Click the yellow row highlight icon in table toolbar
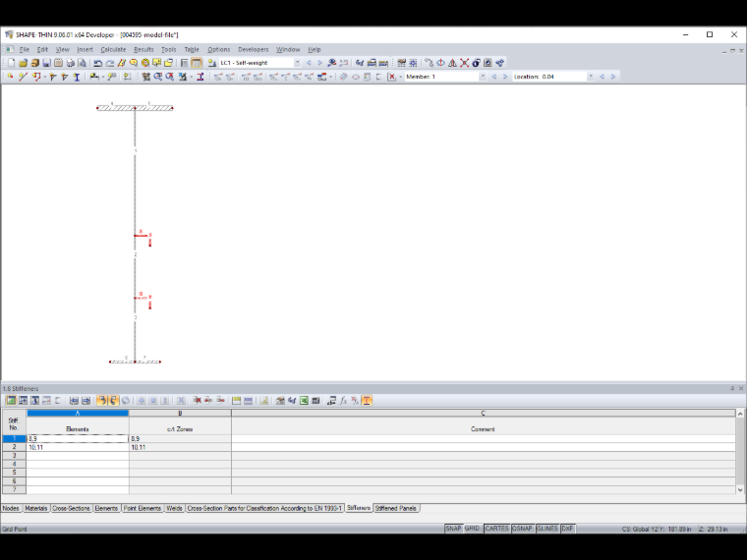Screen dimensions: 747x560 click(x=236, y=401)
